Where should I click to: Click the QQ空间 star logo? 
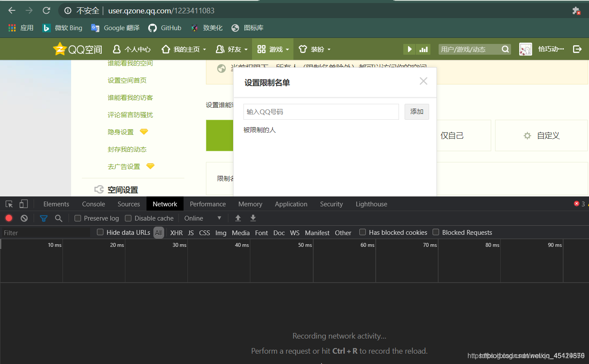78,49
